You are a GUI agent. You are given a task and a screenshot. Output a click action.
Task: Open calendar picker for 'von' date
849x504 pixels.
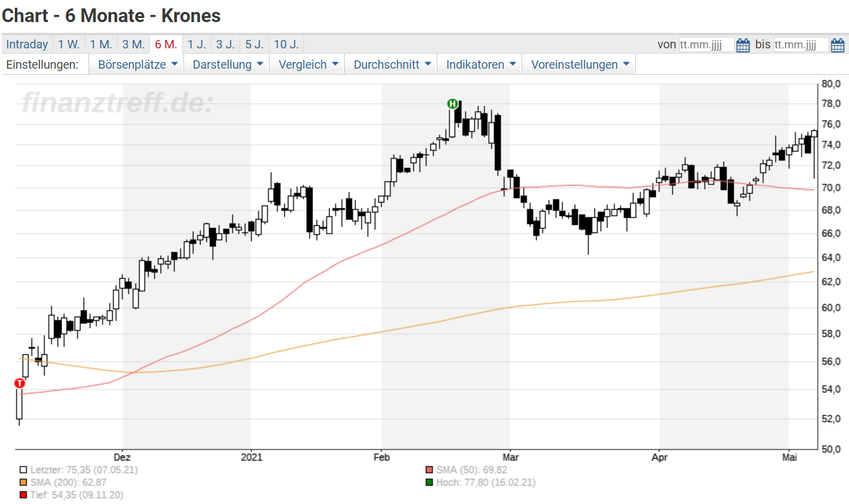743,45
